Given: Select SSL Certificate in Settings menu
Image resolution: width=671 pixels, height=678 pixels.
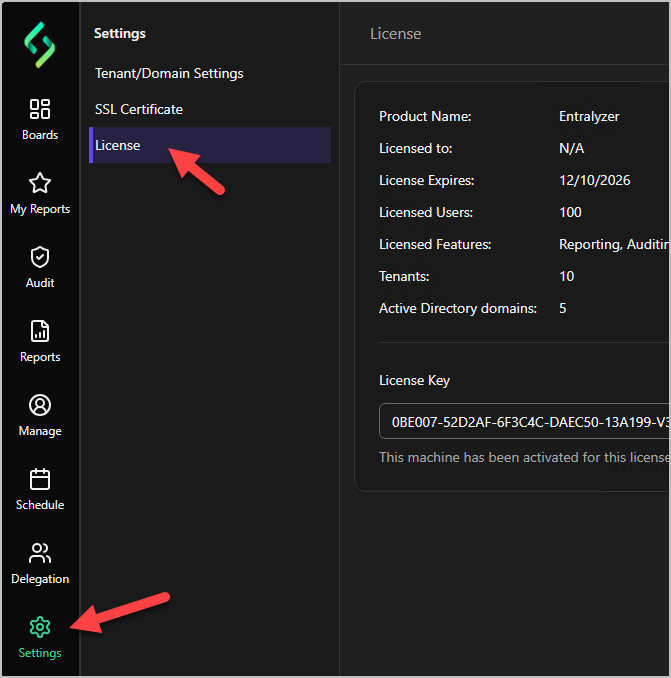Looking at the screenshot, I should tap(139, 109).
